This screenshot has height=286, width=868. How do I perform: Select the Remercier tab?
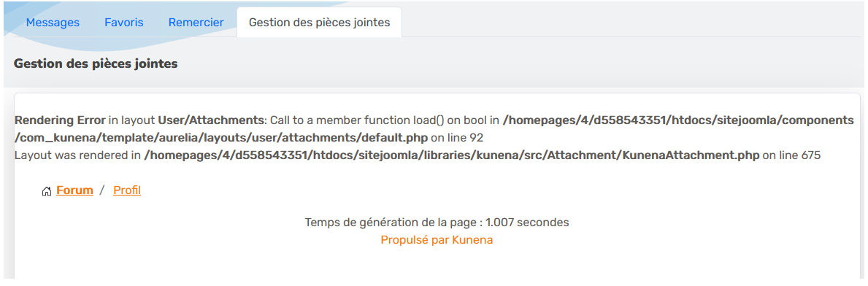[196, 23]
